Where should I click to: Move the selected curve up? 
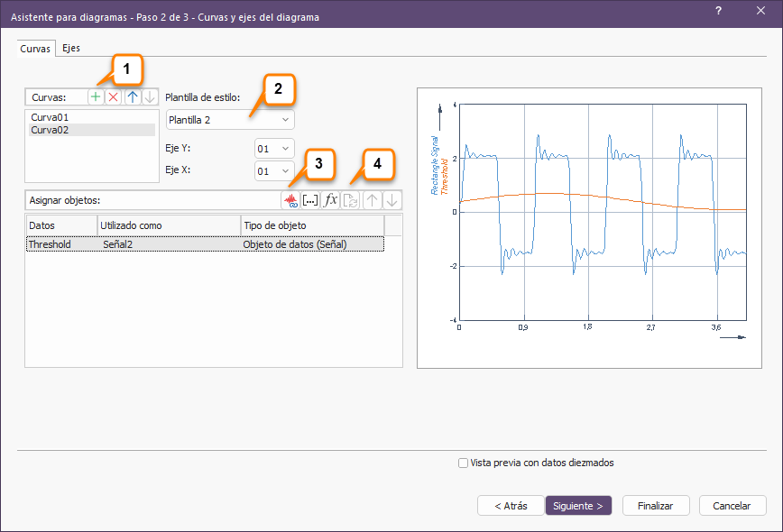click(133, 96)
